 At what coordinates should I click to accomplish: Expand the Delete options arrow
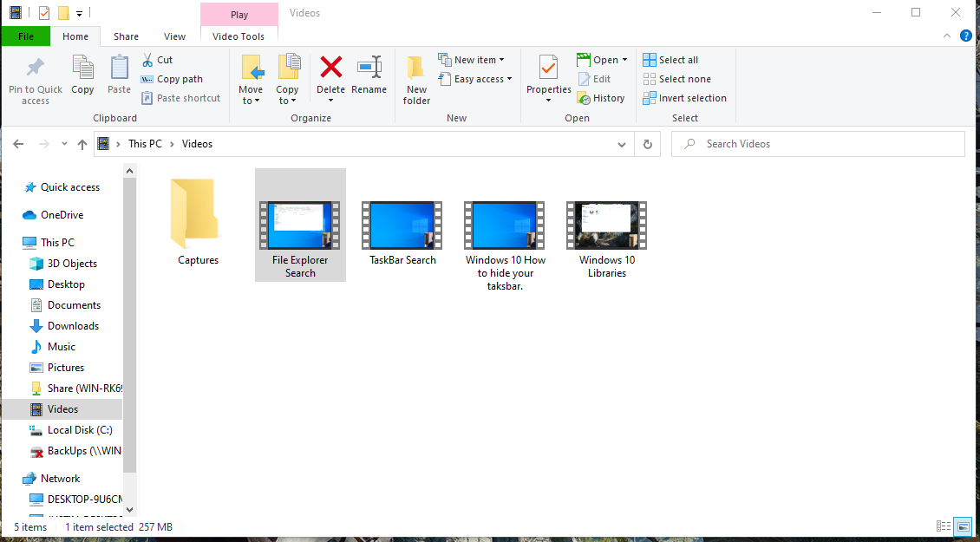click(330, 101)
